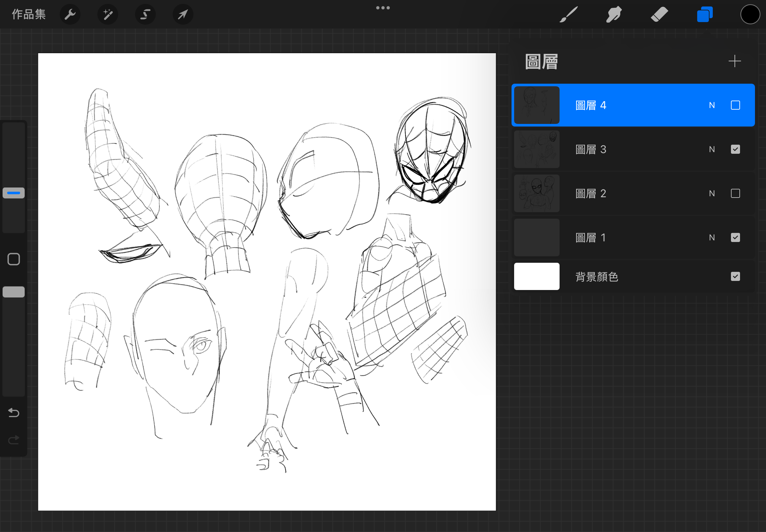Open blend mode N for 圖層 1
Viewport: 766px width, 532px height.
pyautogui.click(x=712, y=237)
